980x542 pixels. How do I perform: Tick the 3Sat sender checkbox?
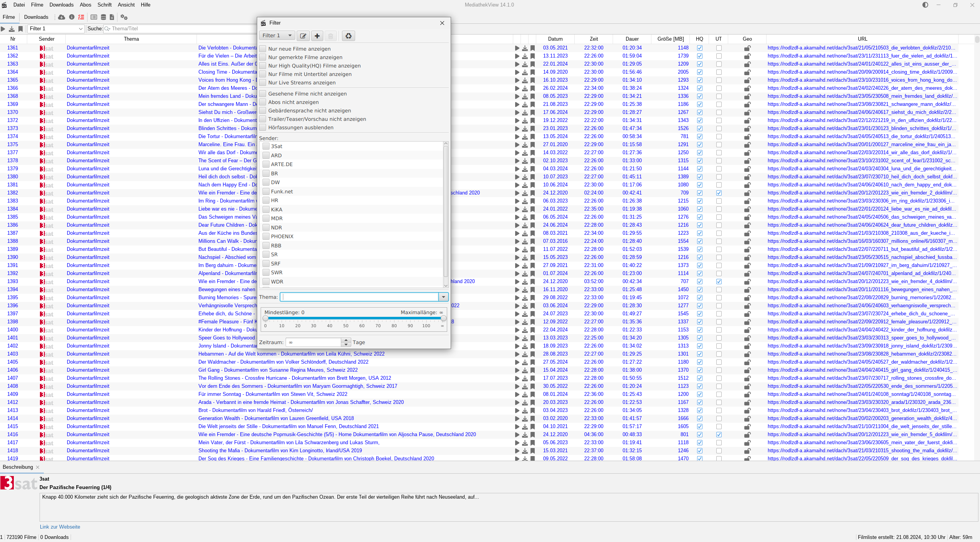[266, 146]
